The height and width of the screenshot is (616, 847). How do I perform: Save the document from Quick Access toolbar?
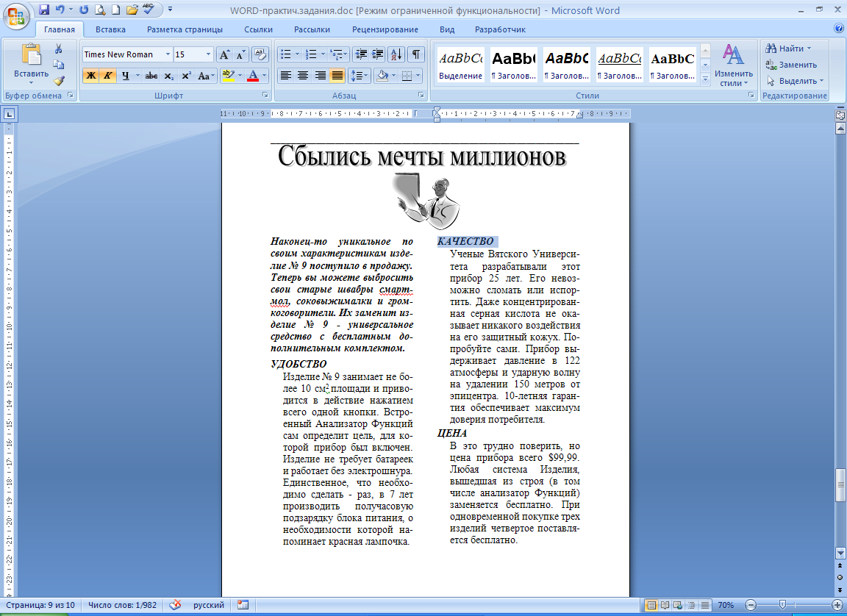coord(44,10)
